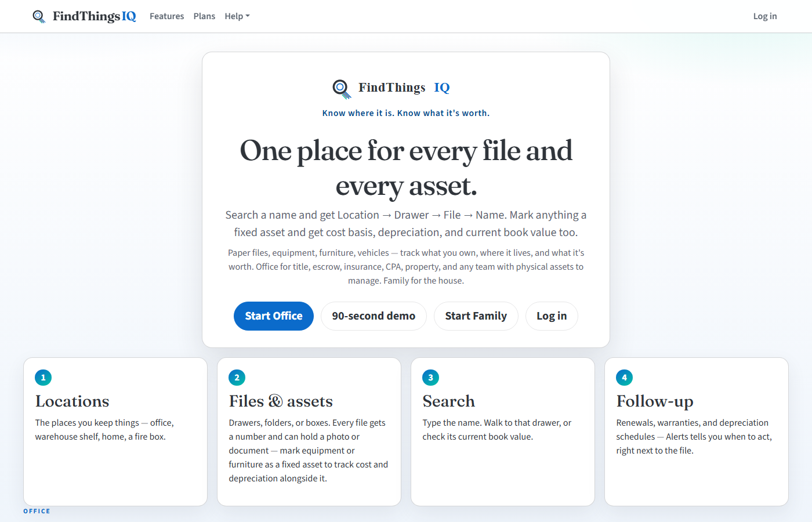Click 'The places you keep things' description
The image size is (812, 522).
click(x=104, y=430)
